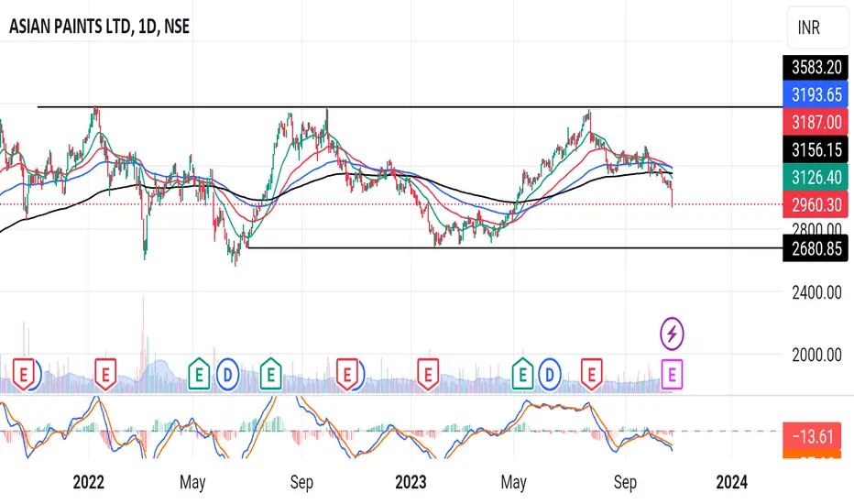Click the May label following 2023
854x504 pixels.
[514, 483]
